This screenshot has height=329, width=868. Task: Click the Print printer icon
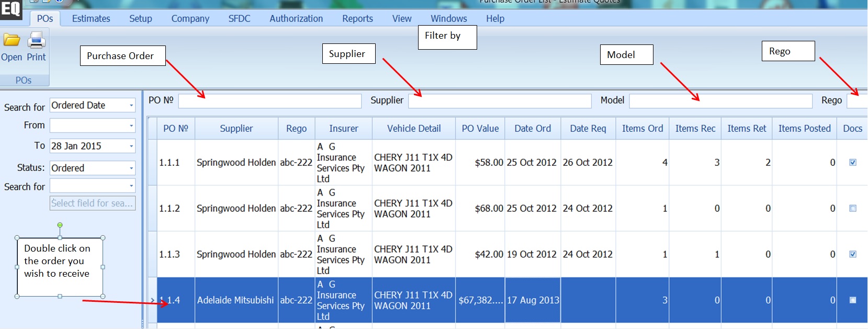tap(36, 40)
